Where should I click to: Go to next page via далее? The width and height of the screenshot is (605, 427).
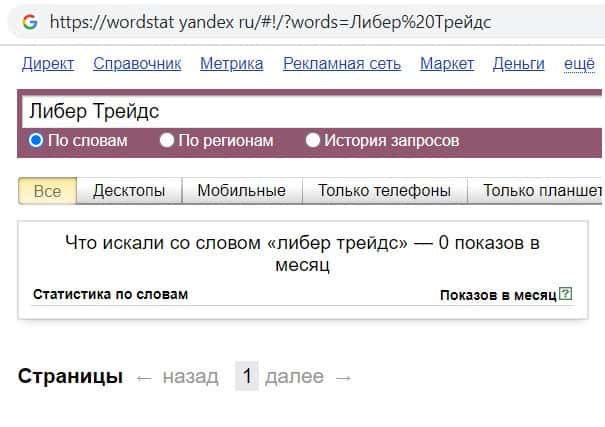(x=294, y=377)
